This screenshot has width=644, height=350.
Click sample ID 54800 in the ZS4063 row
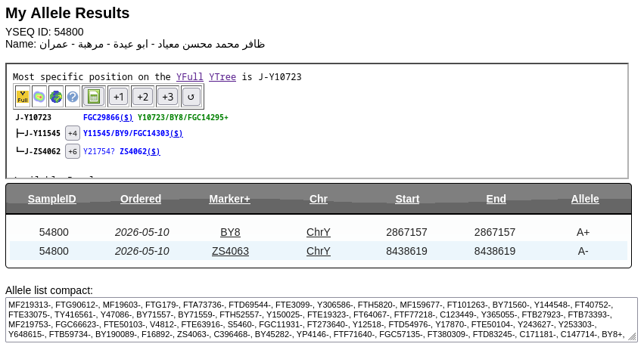[54, 251]
